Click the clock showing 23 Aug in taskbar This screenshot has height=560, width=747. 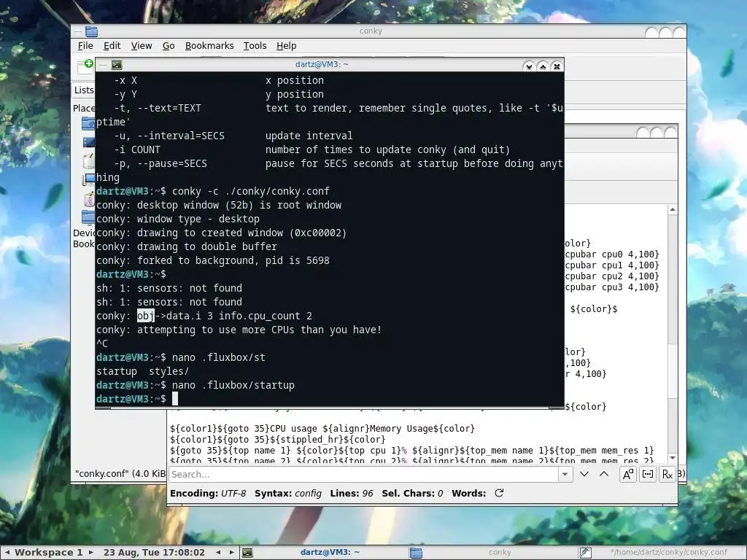(154, 553)
